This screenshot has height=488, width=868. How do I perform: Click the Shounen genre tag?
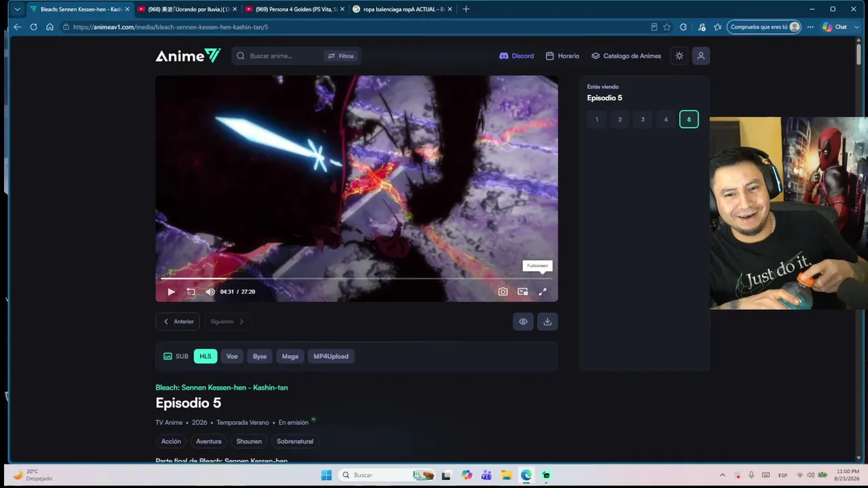pos(249,441)
